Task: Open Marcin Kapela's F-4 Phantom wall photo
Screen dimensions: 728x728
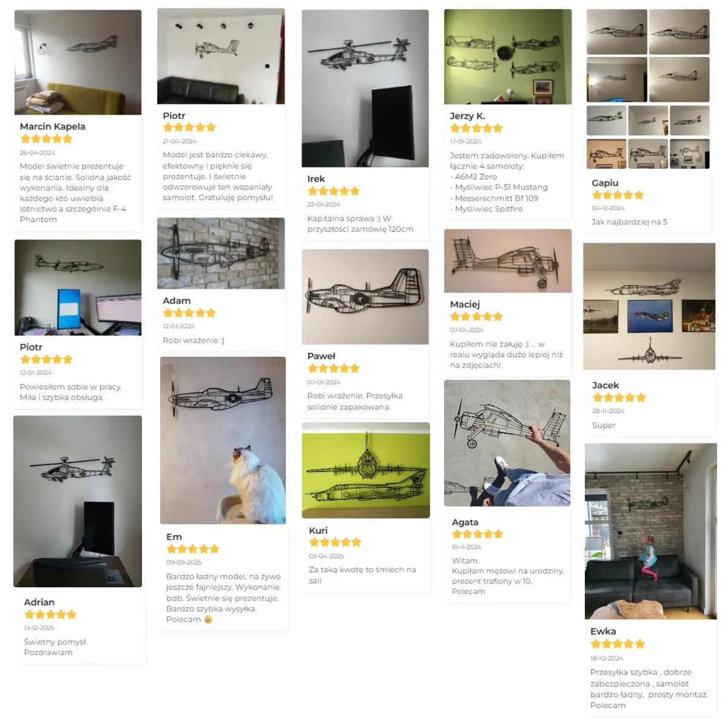Action: (78, 62)
